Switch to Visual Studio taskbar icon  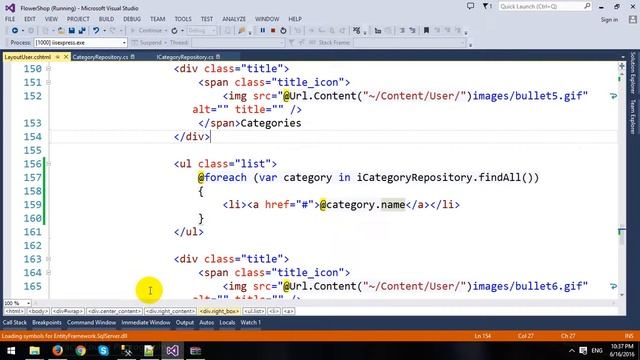click(172, 351)
